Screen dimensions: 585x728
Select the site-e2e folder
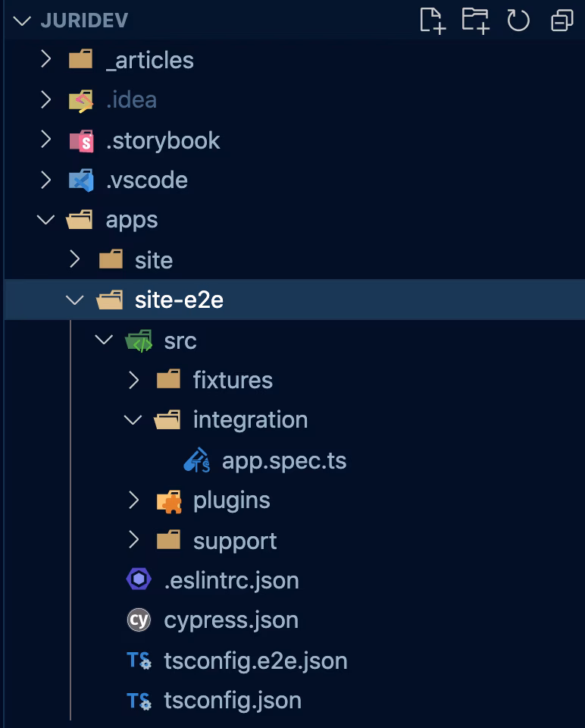click(179, 300)
